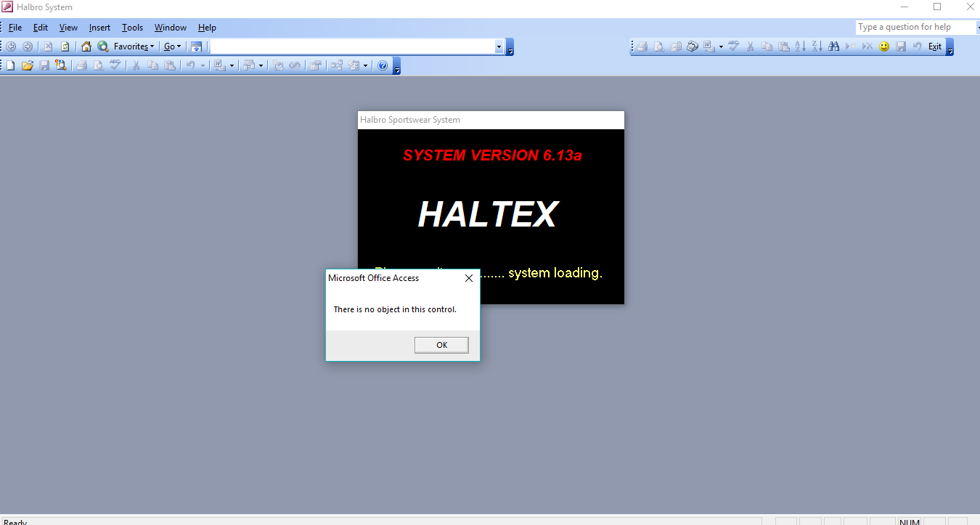
Task: Expand the New Object dropdown arrow
Action: pyautogui.click(x=365, y=65)
